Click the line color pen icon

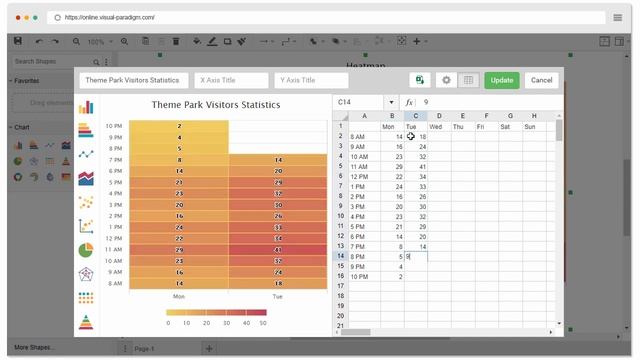coord(212,41)
